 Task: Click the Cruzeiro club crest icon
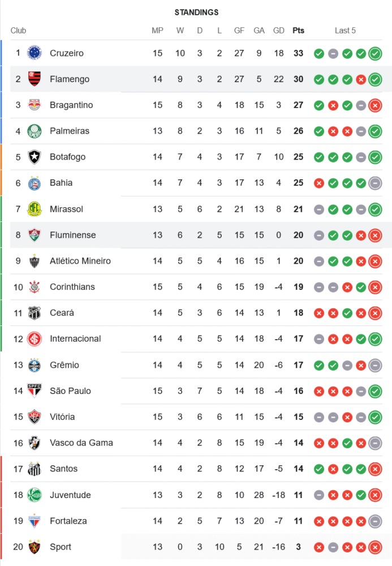coord(35,53)
